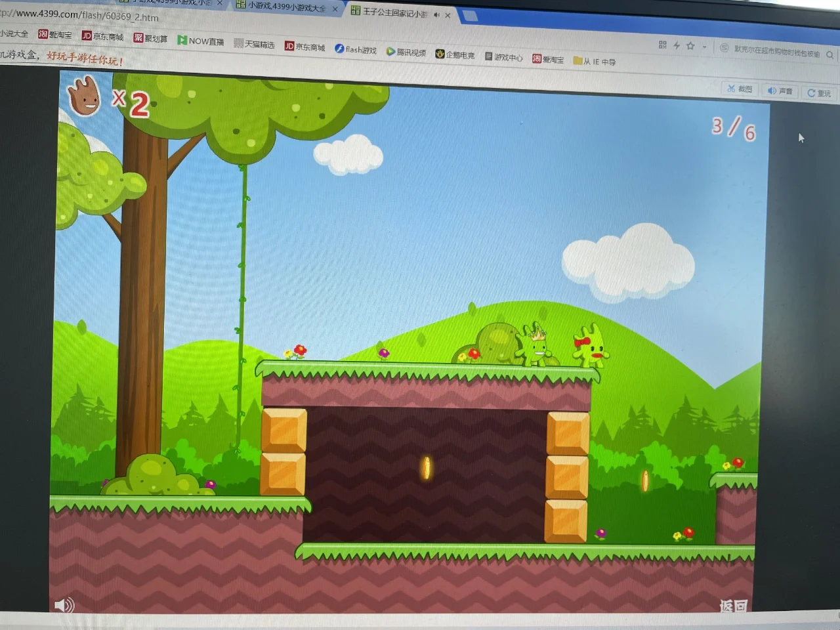Expand the 从 IE 中导 bookmarks folder
The image size is (840, 630).
pyautogui.click(x=595, y=61)
